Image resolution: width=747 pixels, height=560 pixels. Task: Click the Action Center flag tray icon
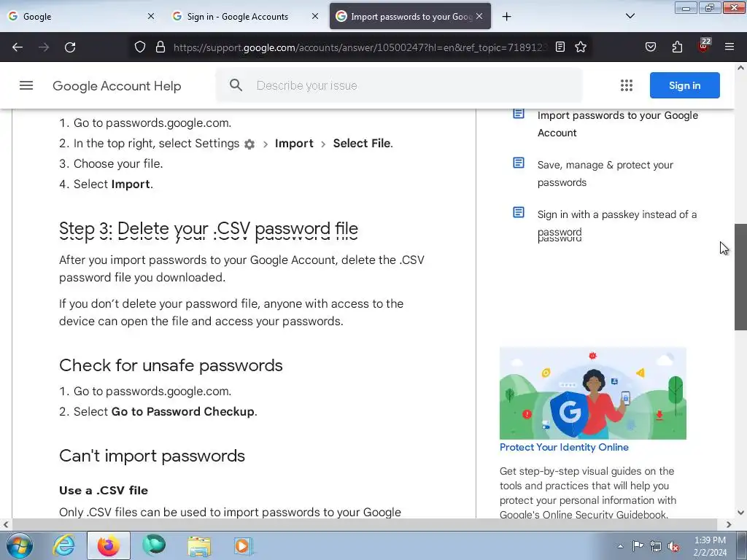(x=638, y=546)
